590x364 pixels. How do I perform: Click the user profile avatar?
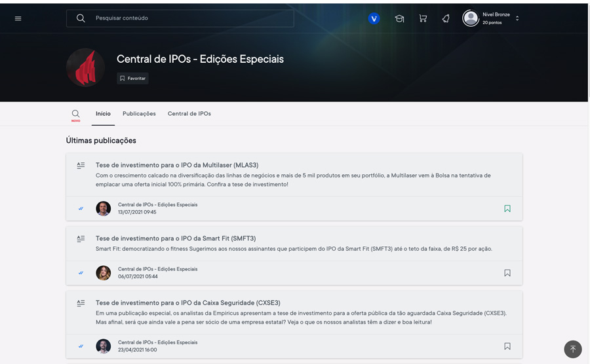point(471,18)
